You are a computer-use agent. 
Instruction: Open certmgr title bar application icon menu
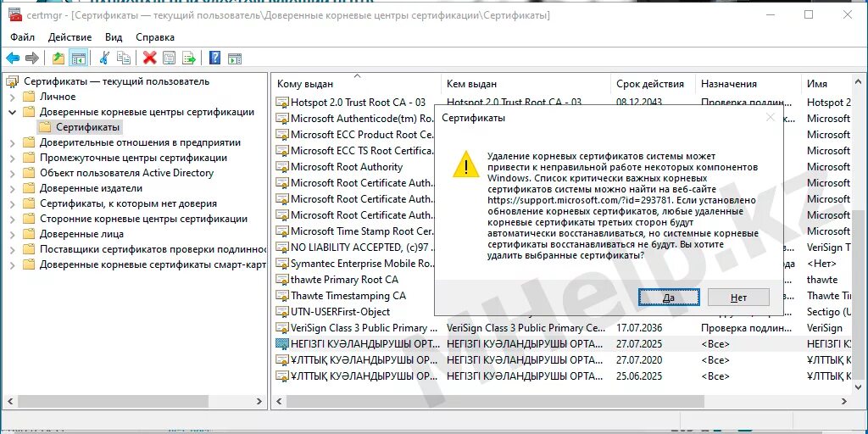pos(15,15)
